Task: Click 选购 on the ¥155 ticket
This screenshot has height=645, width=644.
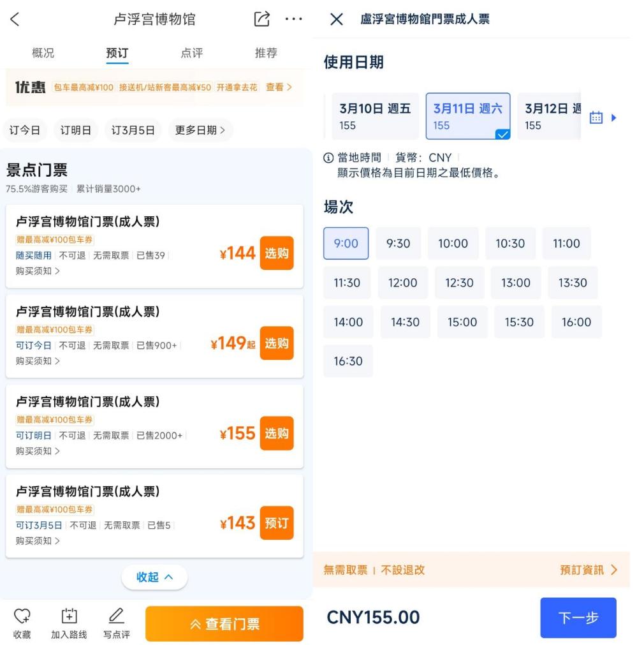Action: 277,433
